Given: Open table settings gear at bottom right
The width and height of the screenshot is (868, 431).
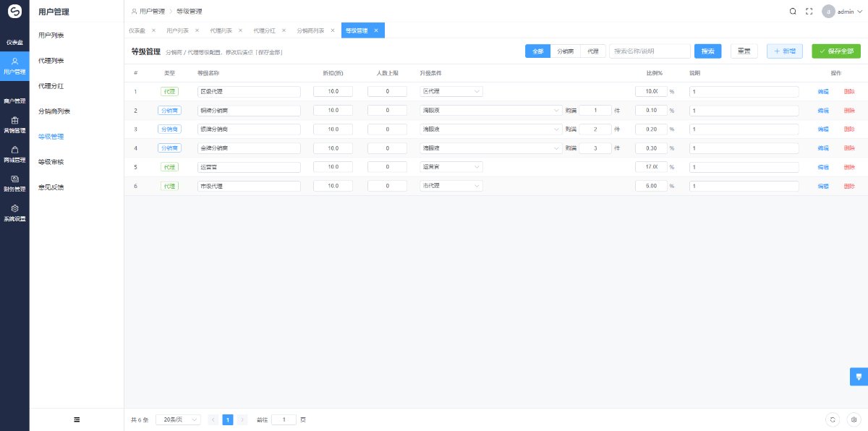Looking at the screenshot, I should [854, 419].
